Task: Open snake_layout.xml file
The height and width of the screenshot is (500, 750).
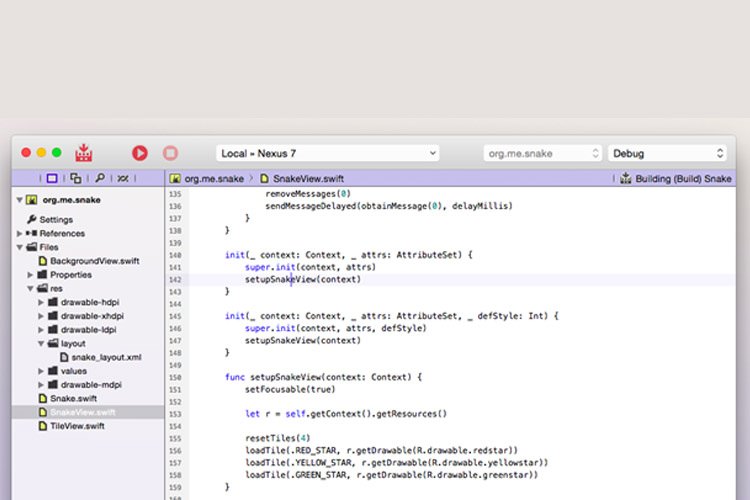Action: click(x=106, y=357)
